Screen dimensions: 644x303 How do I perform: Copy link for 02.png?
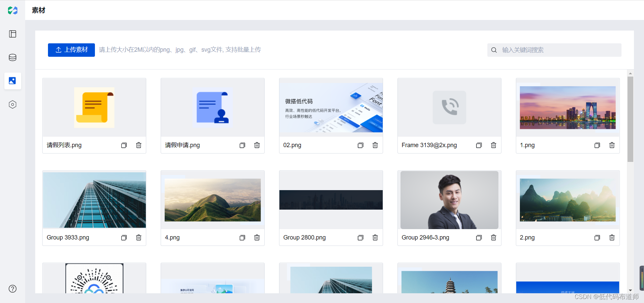[361, 145]
